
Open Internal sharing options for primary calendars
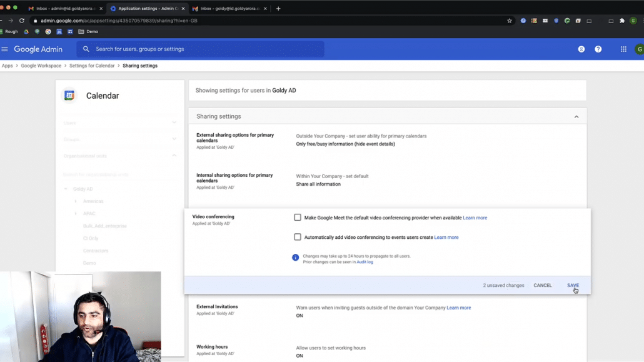pyautogui.click(x=387, y=184)
